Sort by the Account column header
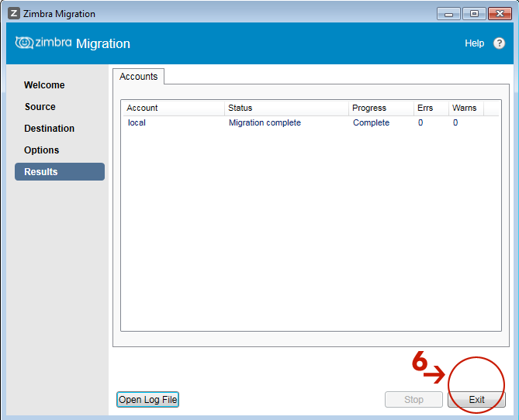 click(x=174, y=108)
